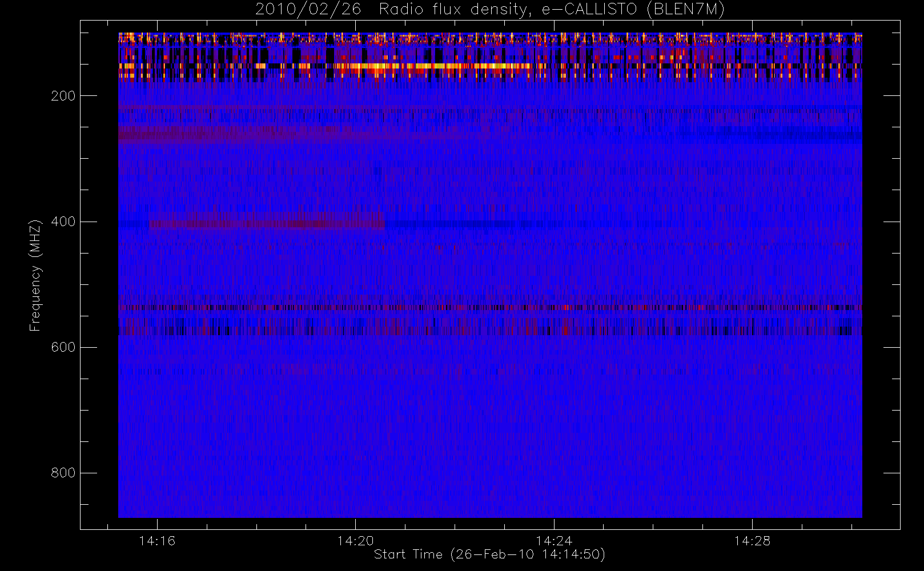The image size is (924, 571).
Task: Select the "Frequency (MHz)" y-axis label
Action: pos(35,275)
